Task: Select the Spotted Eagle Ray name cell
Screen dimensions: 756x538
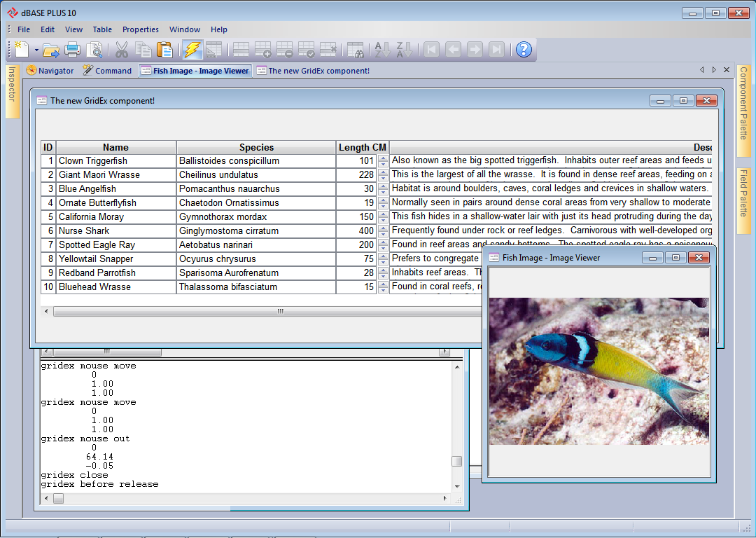Action: pos(115,244)
